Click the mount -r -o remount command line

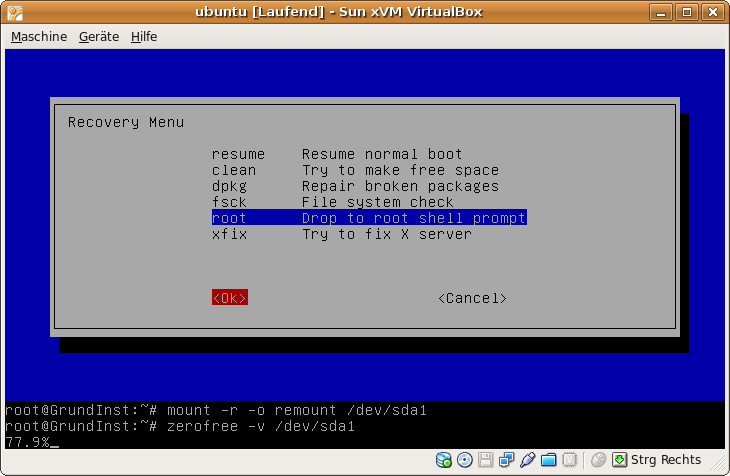[x=216, y=410]
